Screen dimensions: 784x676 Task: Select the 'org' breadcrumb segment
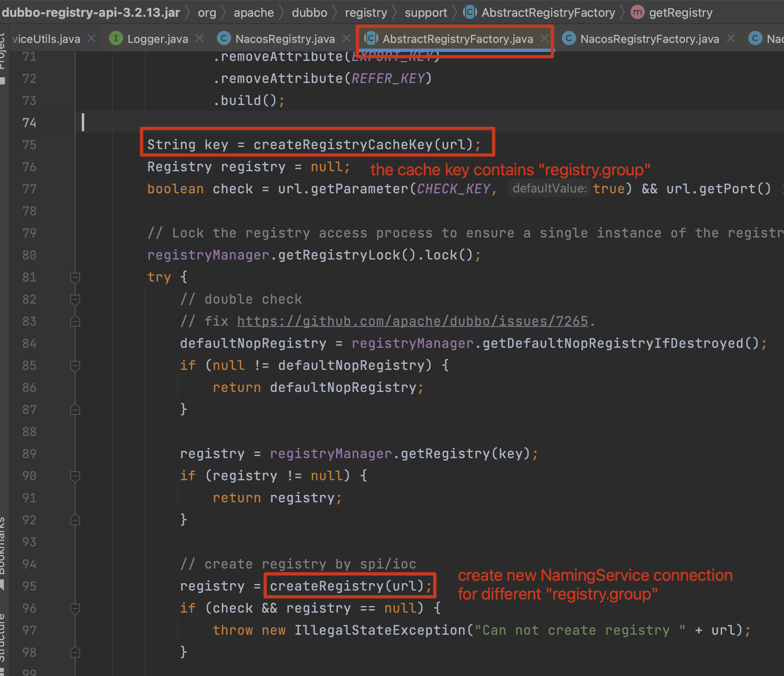(207, 13)
